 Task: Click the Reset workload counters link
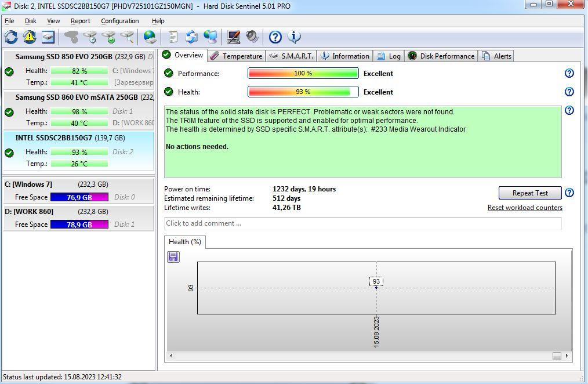(525, 208)
